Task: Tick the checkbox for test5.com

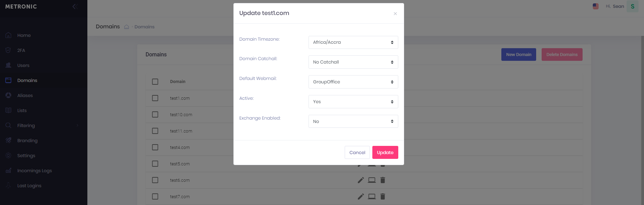Action: point(155,164)
